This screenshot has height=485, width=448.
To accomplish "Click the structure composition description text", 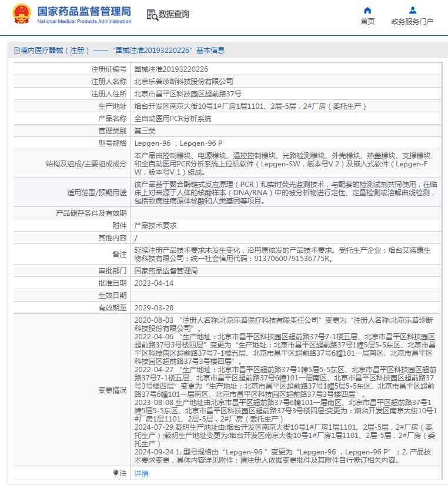I will coord(282,164).
